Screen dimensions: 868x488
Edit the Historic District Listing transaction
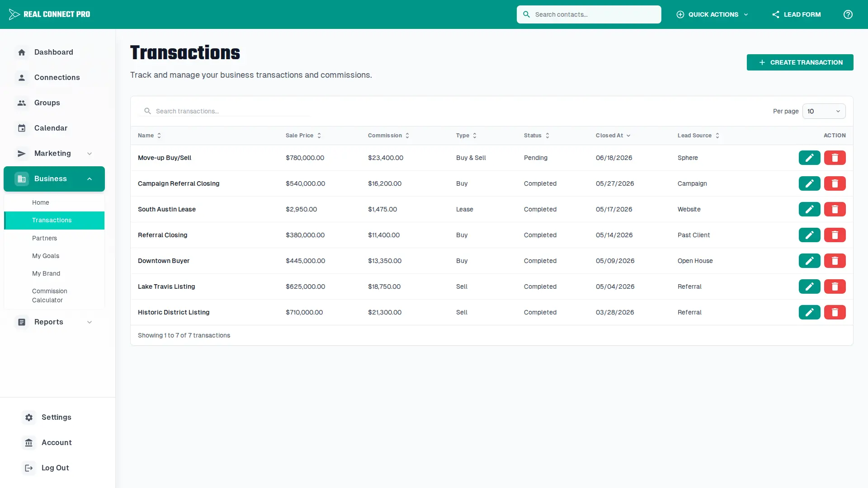point(809,312)
